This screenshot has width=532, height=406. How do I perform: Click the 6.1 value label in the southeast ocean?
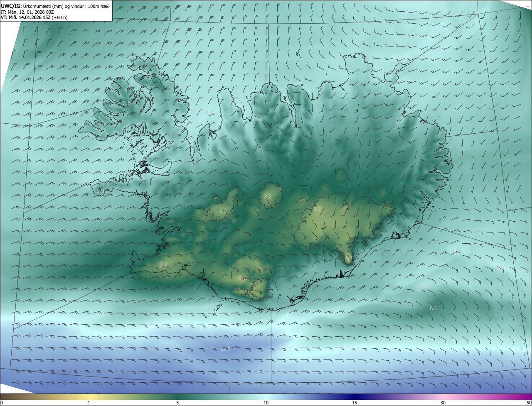tap(433, 308)
